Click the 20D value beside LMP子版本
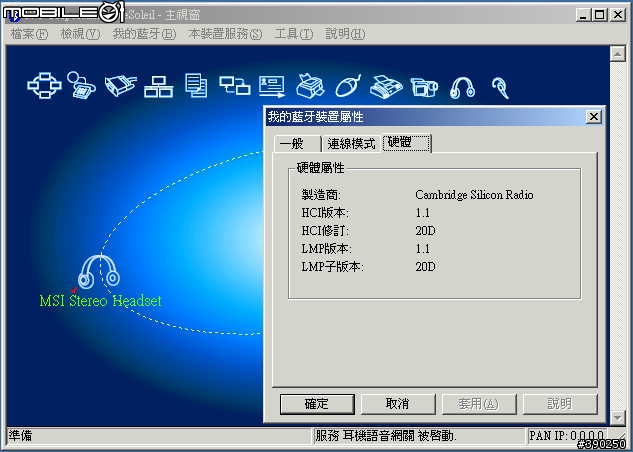The height and width of the screenshot is (452, 633). pos(425,267)
